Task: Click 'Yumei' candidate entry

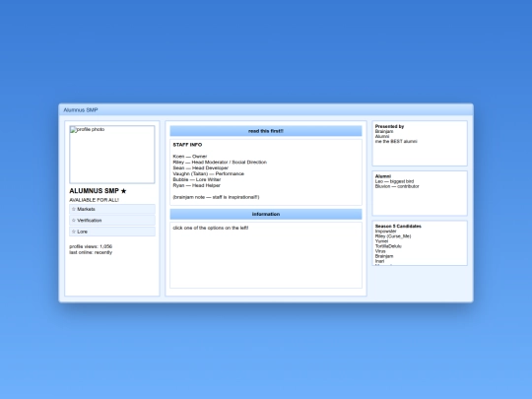Action: [x=381, y=241]
